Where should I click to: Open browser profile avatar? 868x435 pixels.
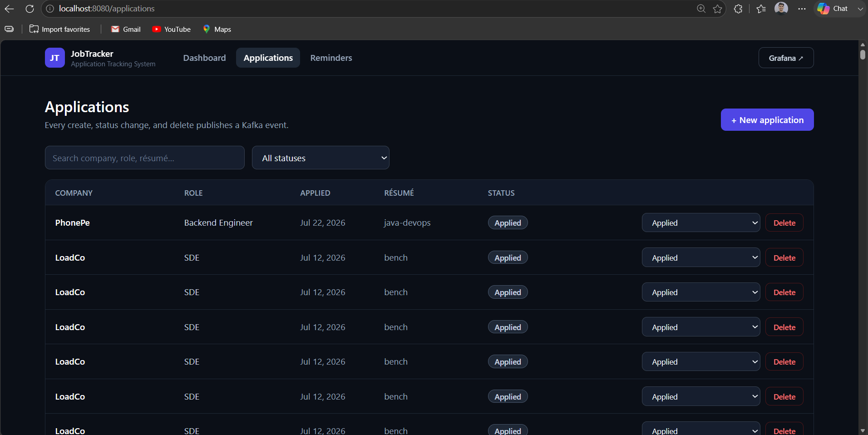[x=781, y=9]
